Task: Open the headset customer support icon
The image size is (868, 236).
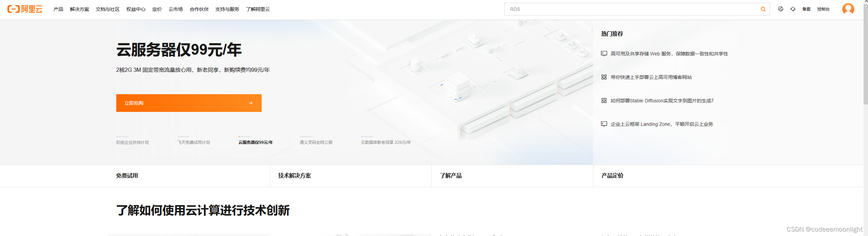Action: pos(793,9)
